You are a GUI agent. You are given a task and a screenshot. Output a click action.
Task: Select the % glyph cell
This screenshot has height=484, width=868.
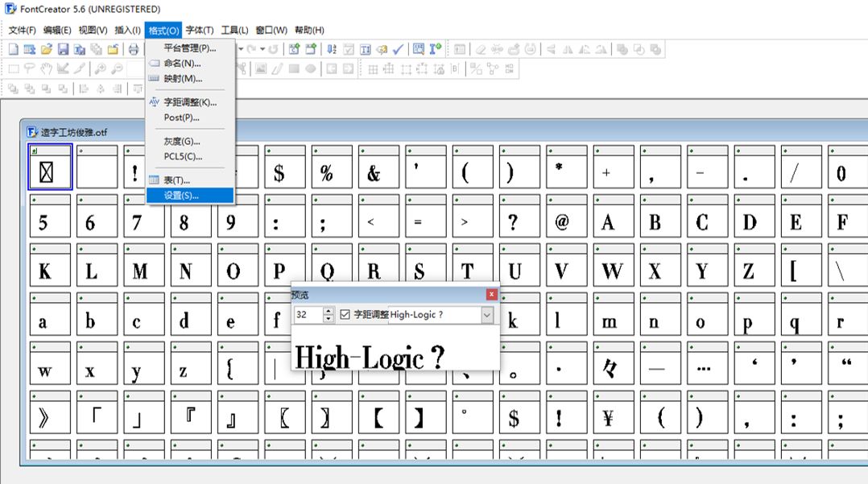tap(332, 167)
